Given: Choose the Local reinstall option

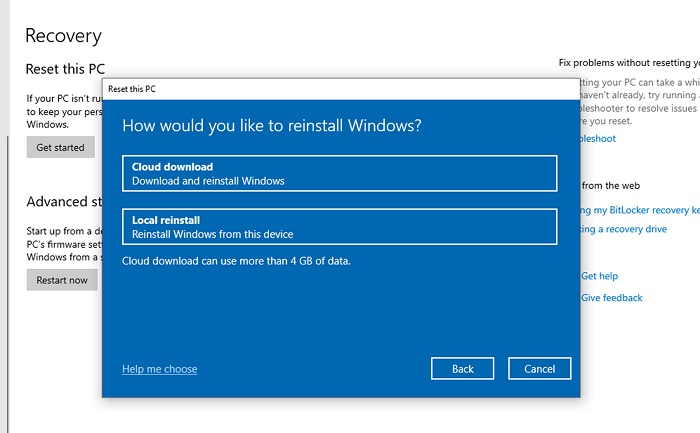Looking at the screenshot, I should click(339, 226).
